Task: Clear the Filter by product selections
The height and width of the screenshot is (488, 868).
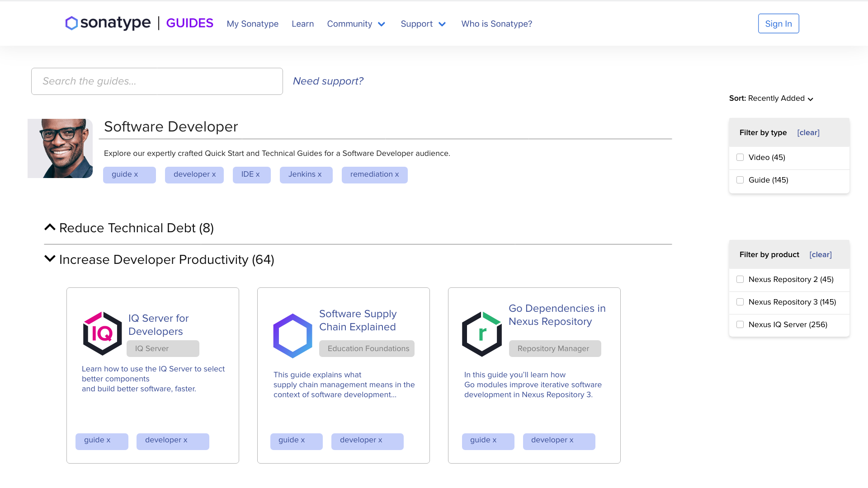Action: (x=821, y=254)
